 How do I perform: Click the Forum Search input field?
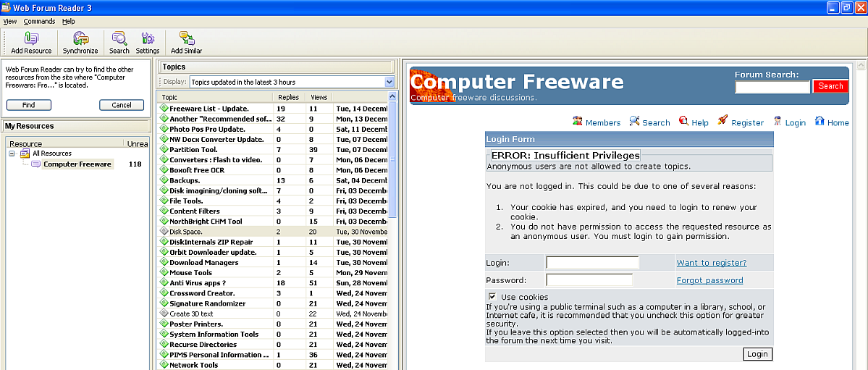click(x=772, y=87)
